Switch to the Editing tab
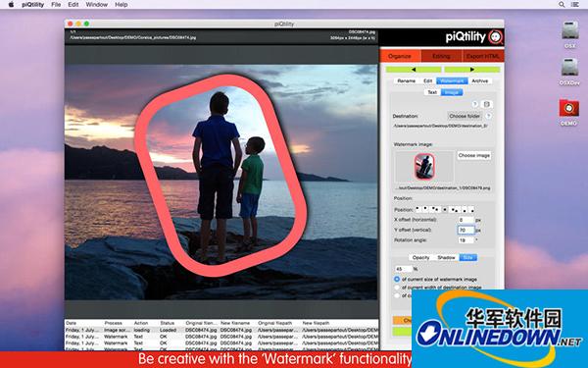The width and height of the screenshot is (588, 368). click(441, 56)
